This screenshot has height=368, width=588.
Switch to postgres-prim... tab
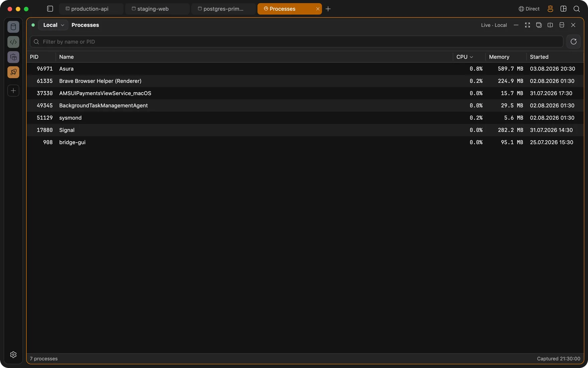click(224, 9)
